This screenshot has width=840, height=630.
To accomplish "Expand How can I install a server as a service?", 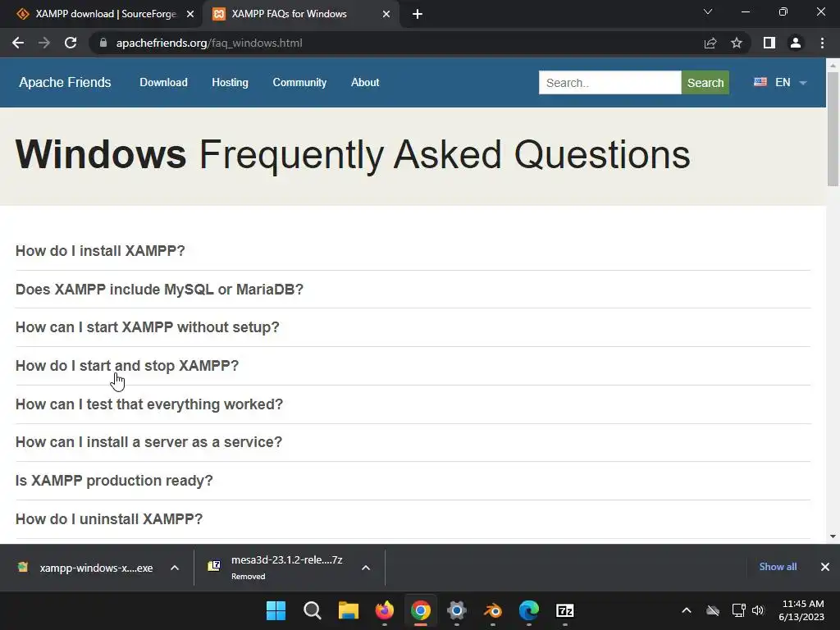I will coord(148,442).
